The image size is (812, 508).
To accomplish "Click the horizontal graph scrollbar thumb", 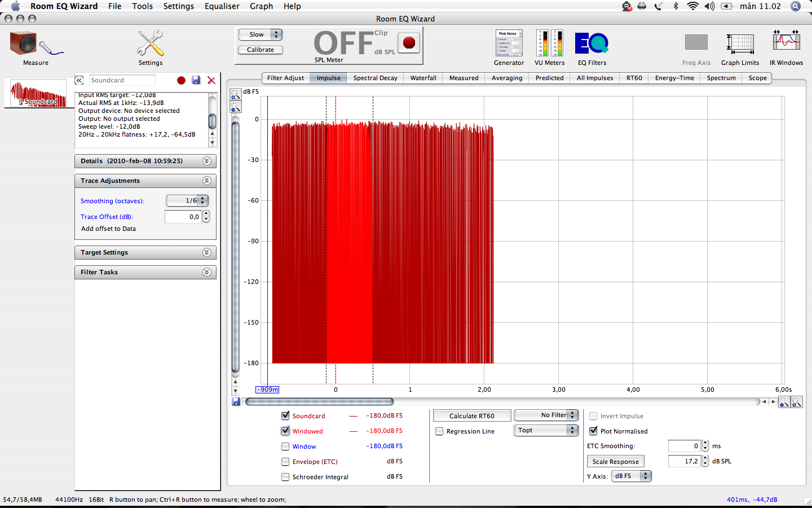I will tap(319, 402).
